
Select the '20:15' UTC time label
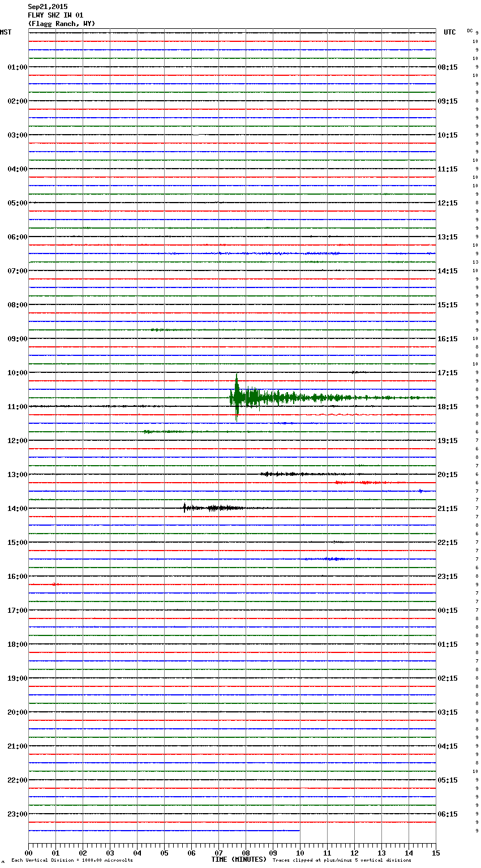[448, 475]
